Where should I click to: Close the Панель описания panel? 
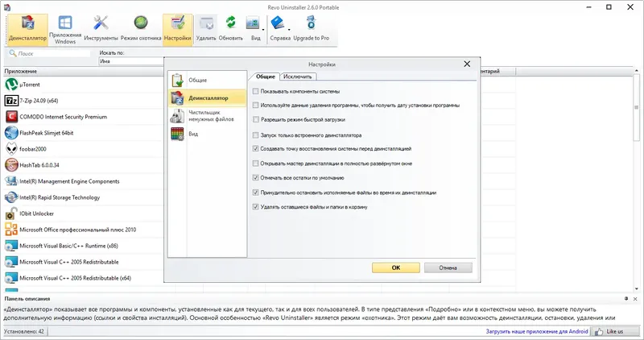click(x=635, y=299)
